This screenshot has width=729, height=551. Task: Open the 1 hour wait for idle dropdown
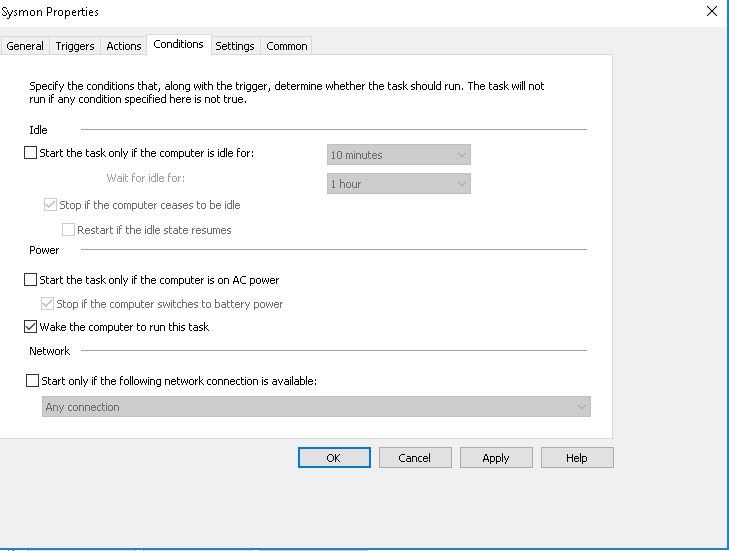point(399,184)
